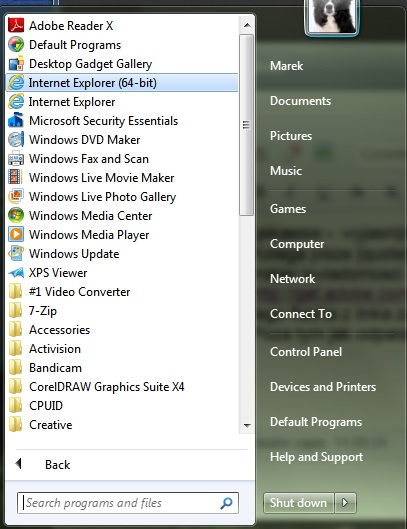Click the Windows Update icon
Viewport: 407px width, 529px height.
[16, 253]
